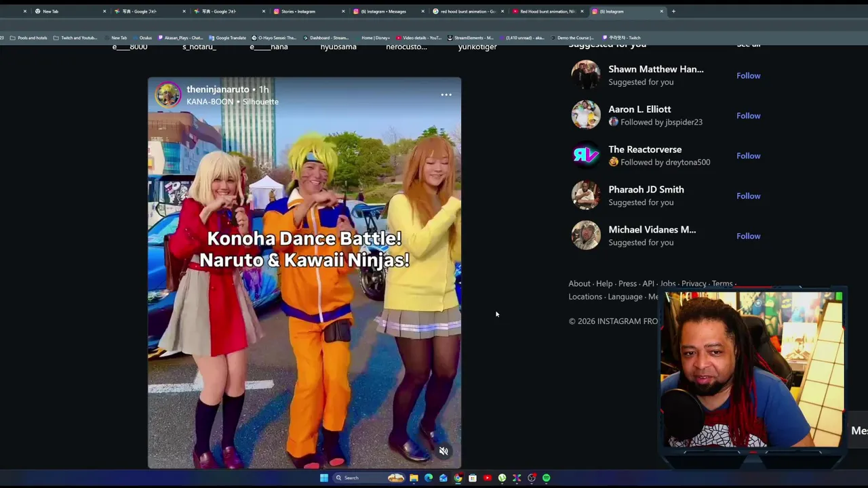Open the Dashboard - Stream... bookmark

(325, 38)
